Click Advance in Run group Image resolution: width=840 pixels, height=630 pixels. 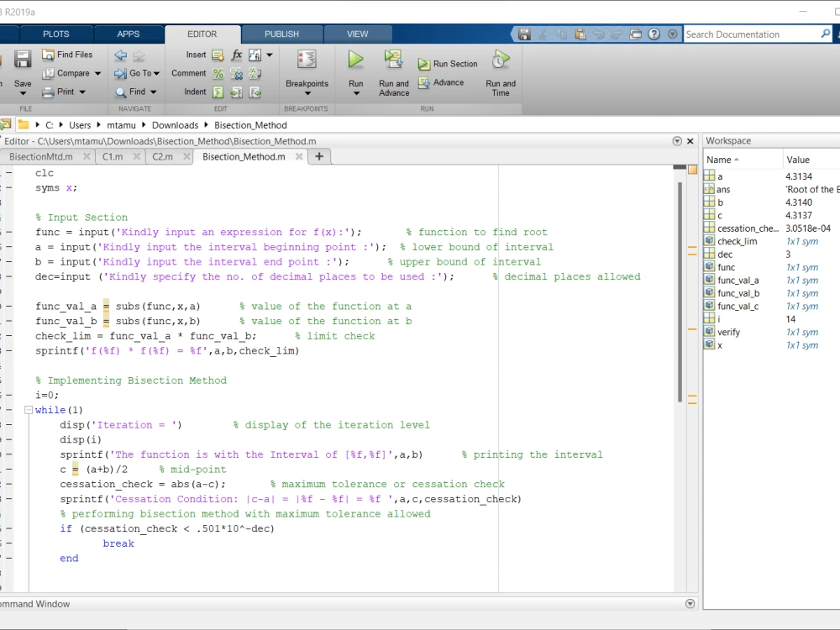click(442, 82)
